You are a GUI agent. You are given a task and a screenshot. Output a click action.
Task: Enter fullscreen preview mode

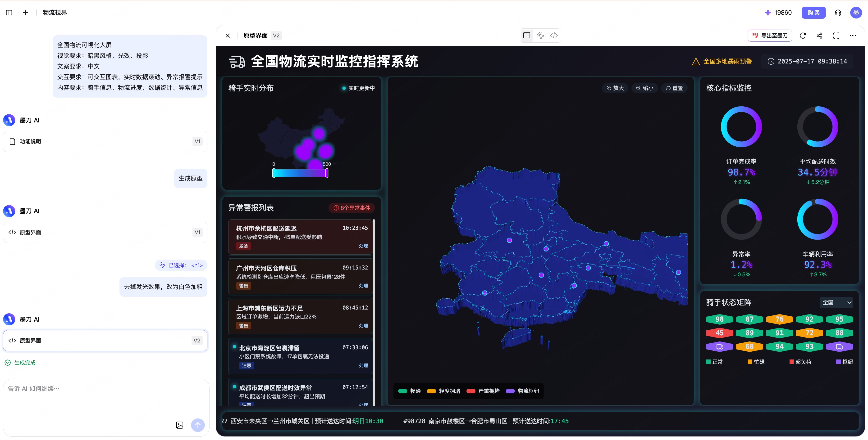pyautogui.click(x=836, y=35)
